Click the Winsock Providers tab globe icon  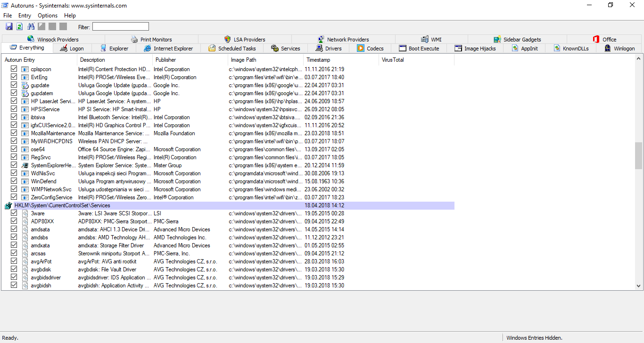(x=31, y=39)
